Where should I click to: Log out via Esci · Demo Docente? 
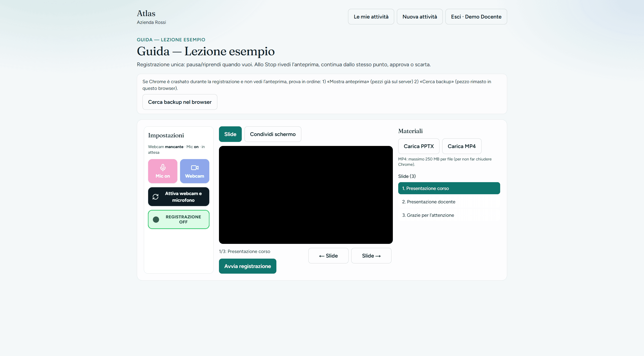click(x=476, y=17)
